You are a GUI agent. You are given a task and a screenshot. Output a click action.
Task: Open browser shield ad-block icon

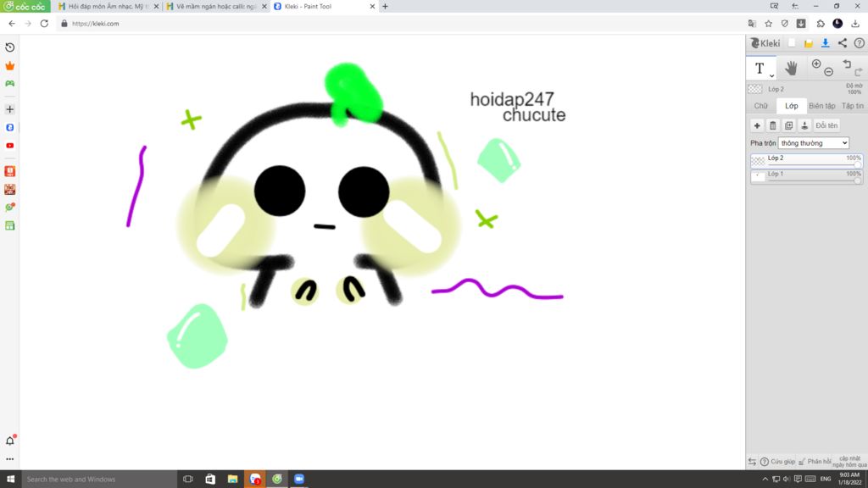pyautogui.click(x=784, y=24)
